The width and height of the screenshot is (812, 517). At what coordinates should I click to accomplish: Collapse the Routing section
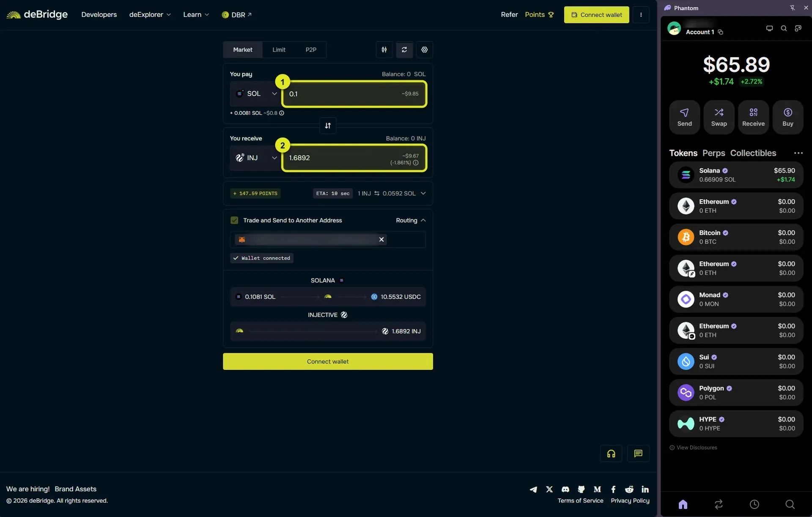(x=411, y=220)
